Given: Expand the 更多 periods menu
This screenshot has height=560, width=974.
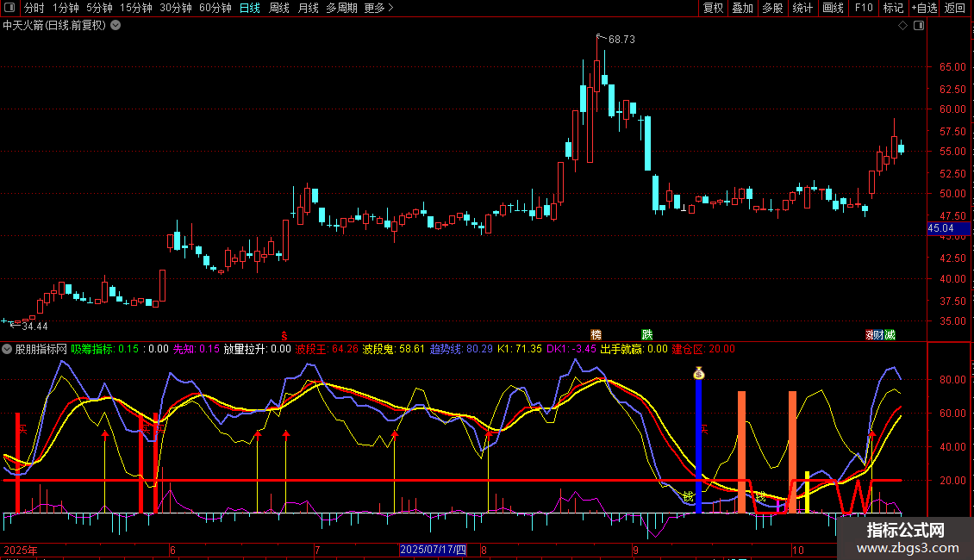Looking at the screenshot, I should click(379, 8).
